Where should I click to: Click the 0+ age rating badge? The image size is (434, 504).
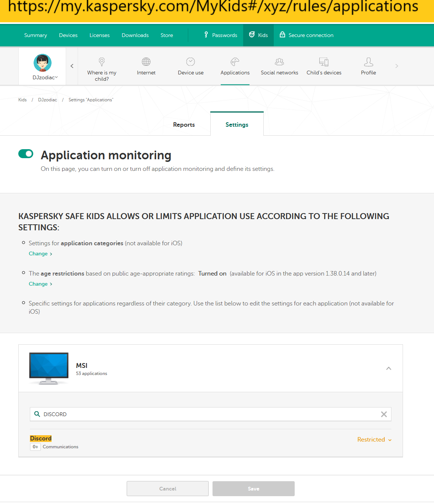pos(35,447)
